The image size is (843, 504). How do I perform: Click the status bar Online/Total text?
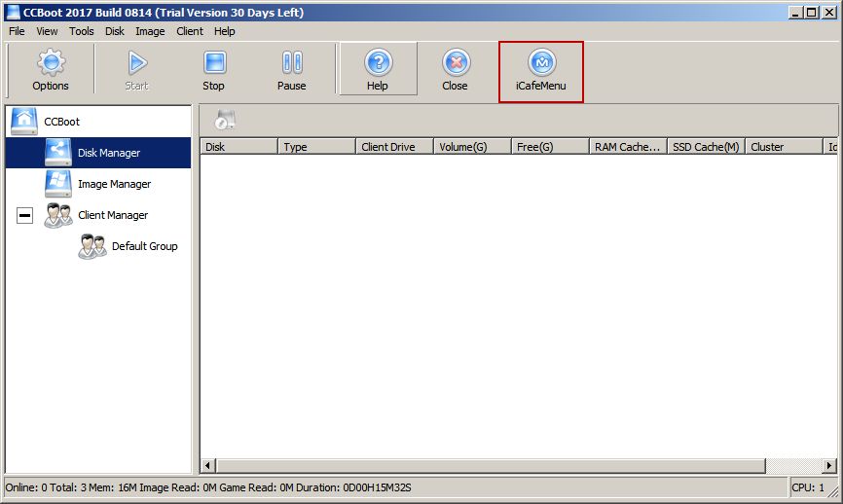click(208, 487)
